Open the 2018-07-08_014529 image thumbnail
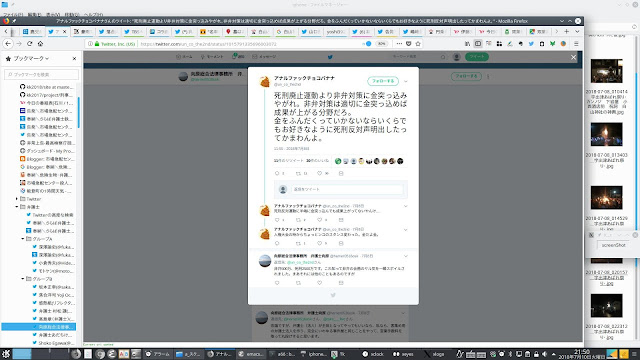 607,198
